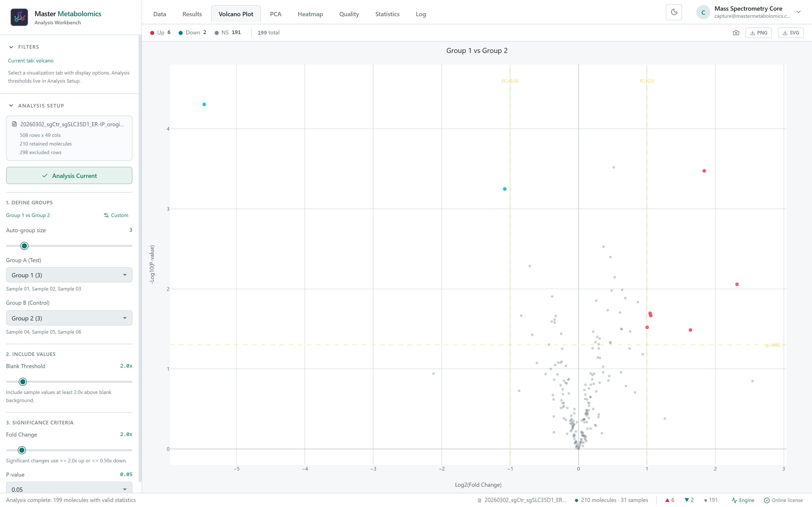Toggle NS points in legend
812x507 pixels.
coord(228,32)
